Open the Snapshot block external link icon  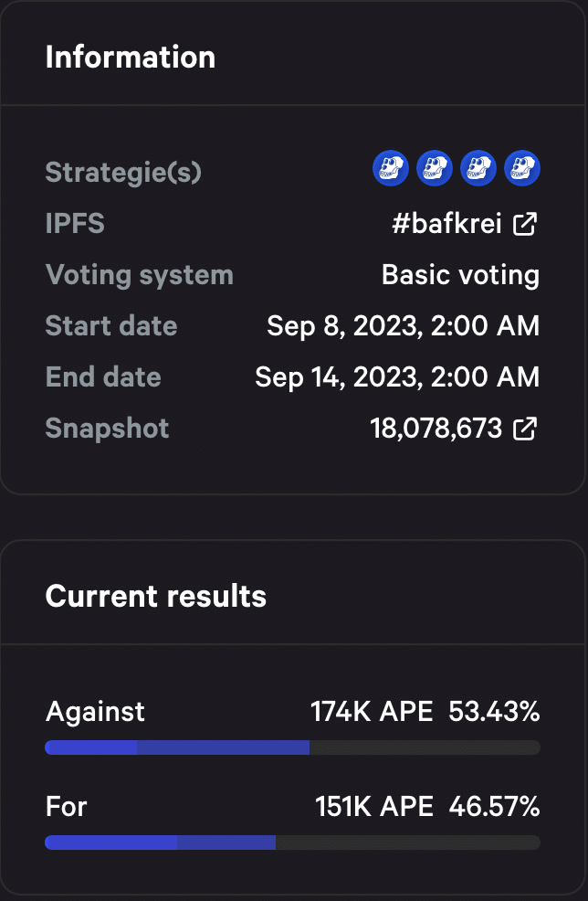coord(525,429)
